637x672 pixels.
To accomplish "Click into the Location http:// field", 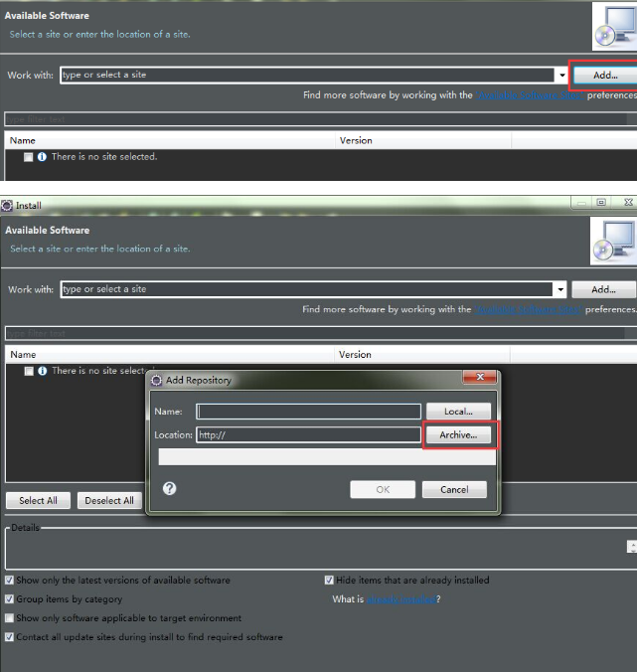I will pyautogui.click(x=308, y=435).
